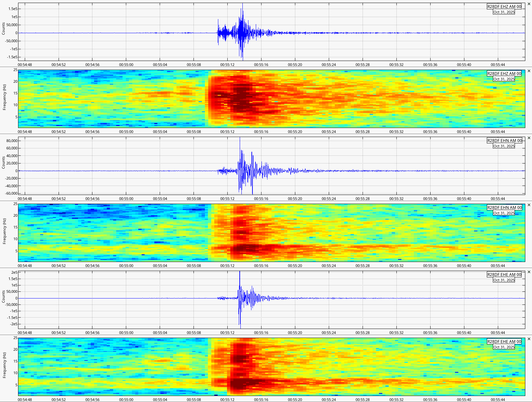Click the Oct 31, 2025 date on the EHE spectrogram

click(x=504, y=347)
